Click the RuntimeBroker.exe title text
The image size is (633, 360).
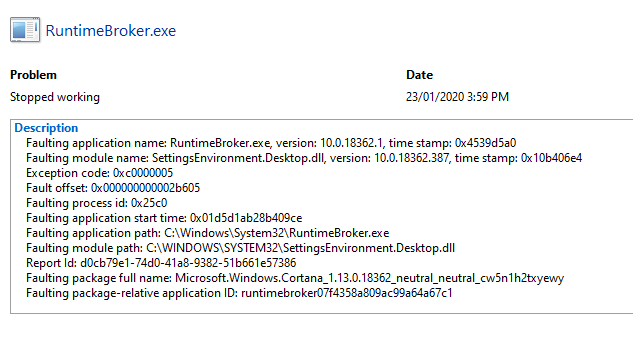pyautogui.click(x=111, y=31)
